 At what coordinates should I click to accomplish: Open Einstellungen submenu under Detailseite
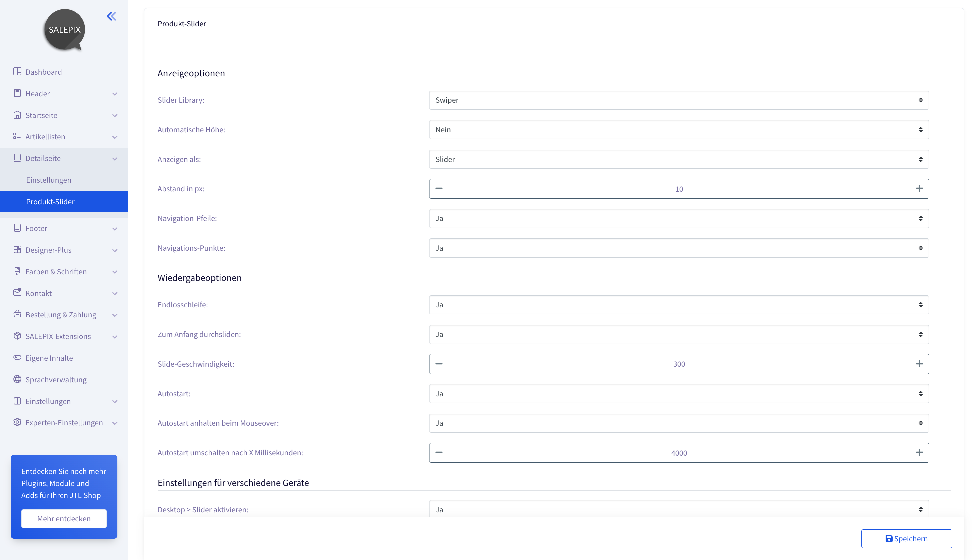coord(64,180)
